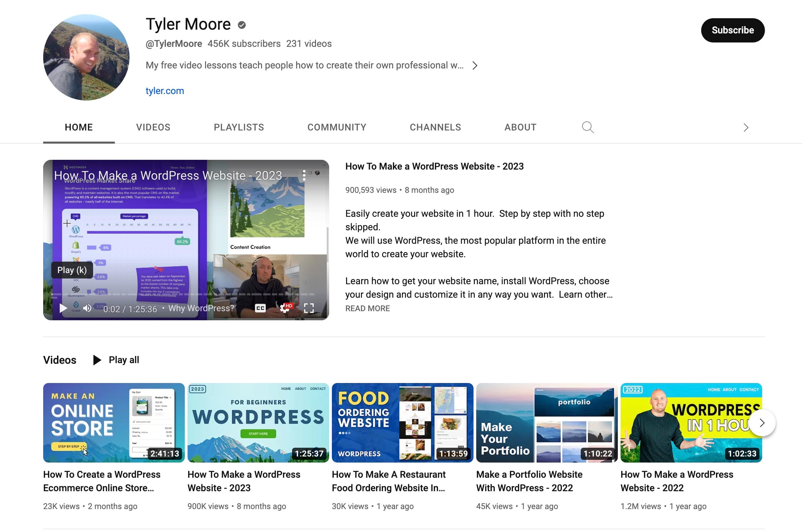Switch to the VIDEOS tab
Image resolution: width=802 pixels, height=532 pixels.
(153, 127)
